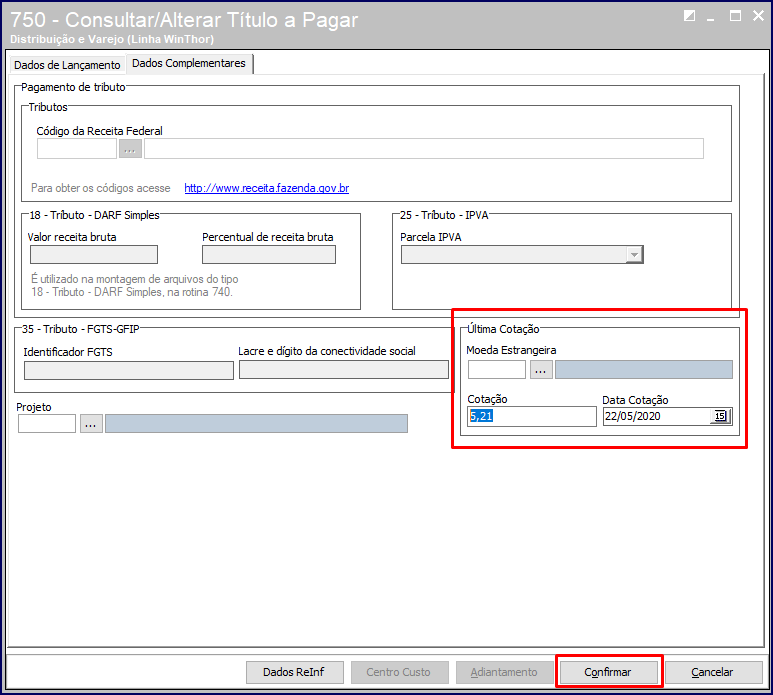773x695 pixels.
Task: Select the Dados Complementares tab
Action: tap(189, 64)
